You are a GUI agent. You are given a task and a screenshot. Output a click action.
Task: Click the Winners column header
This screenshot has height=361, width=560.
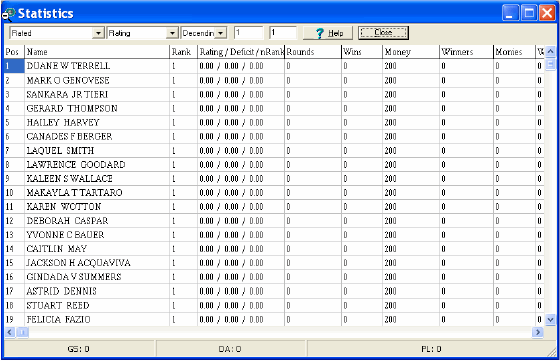point(466,52)
